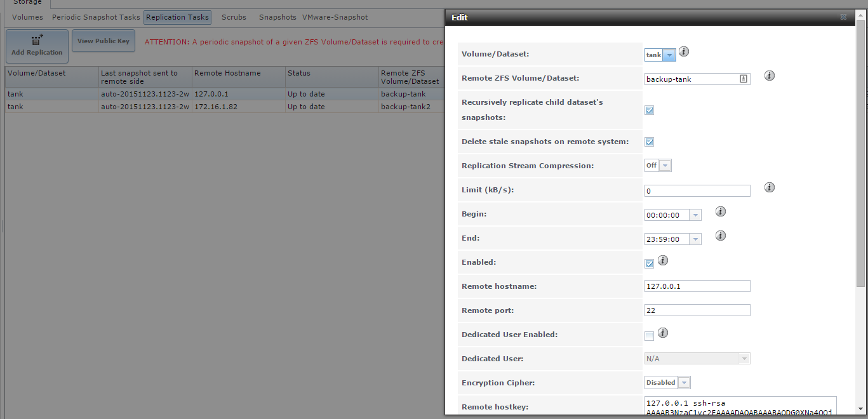This screenshot has width=868, height=419.
Task: Click info icon next to Limit (kB/s)
Action: (770, 188)
